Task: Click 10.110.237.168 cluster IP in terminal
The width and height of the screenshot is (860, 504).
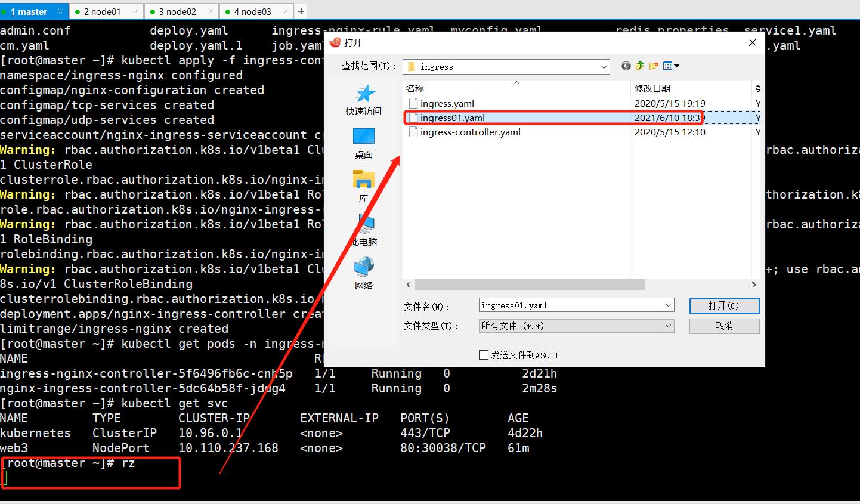Action: pos(228,448)
